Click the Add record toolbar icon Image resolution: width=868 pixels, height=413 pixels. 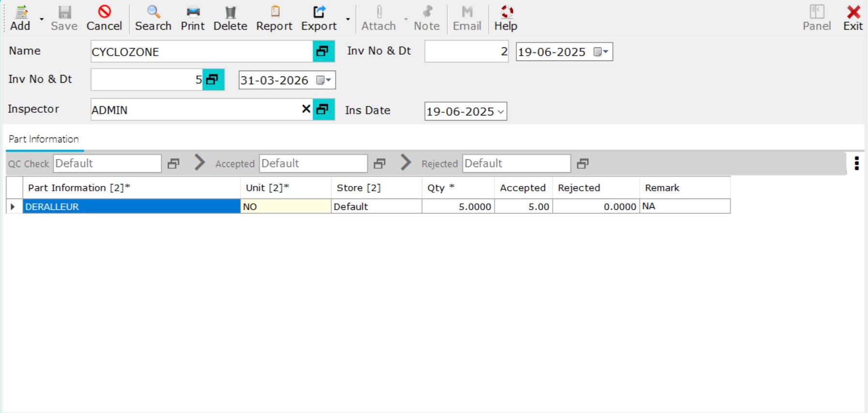20,18
